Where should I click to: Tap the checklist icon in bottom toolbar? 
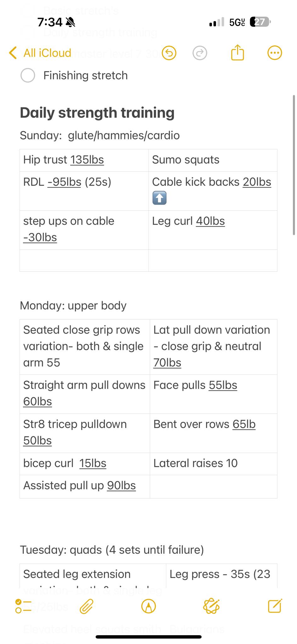[x=23, y=607]
